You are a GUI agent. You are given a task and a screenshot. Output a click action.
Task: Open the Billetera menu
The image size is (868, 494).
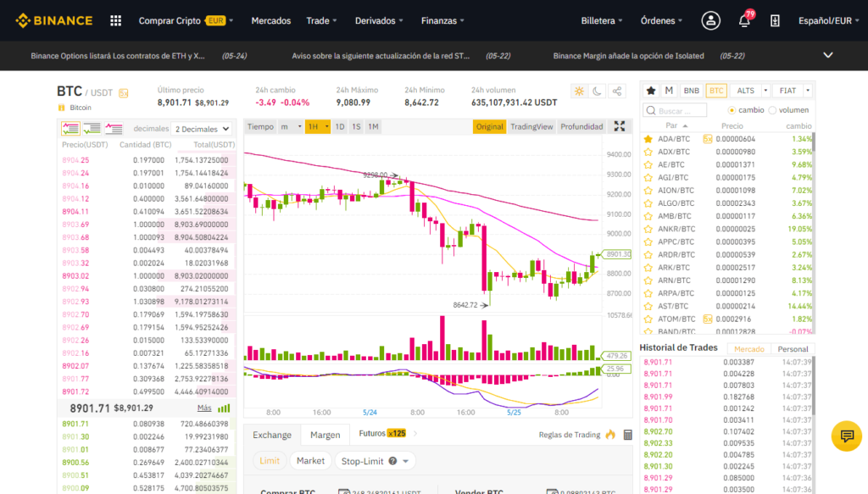602,20
